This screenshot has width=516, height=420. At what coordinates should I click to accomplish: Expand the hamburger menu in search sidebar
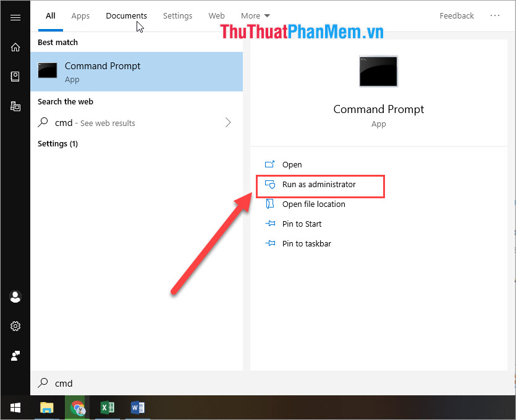(x=15, y=17)
